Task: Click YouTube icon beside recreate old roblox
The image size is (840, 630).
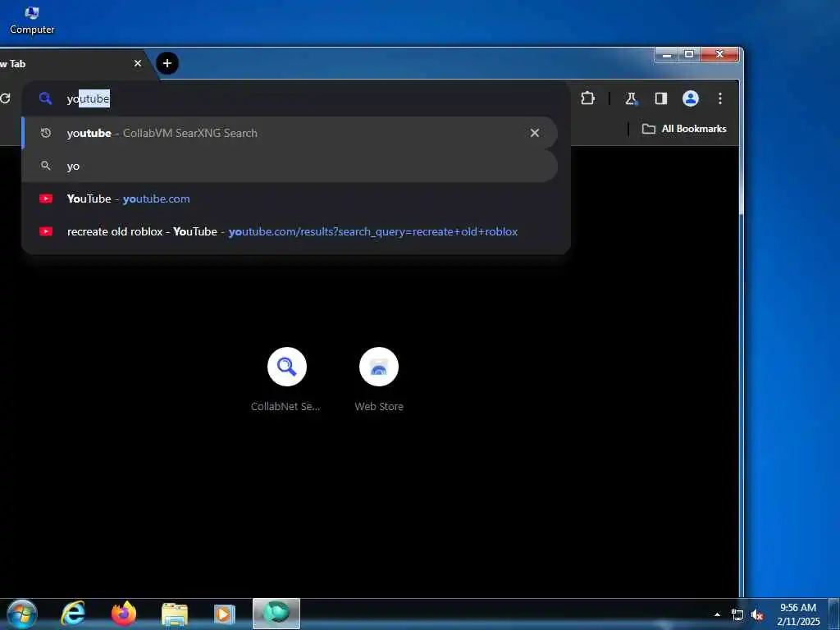Action: tap(46, 231)
